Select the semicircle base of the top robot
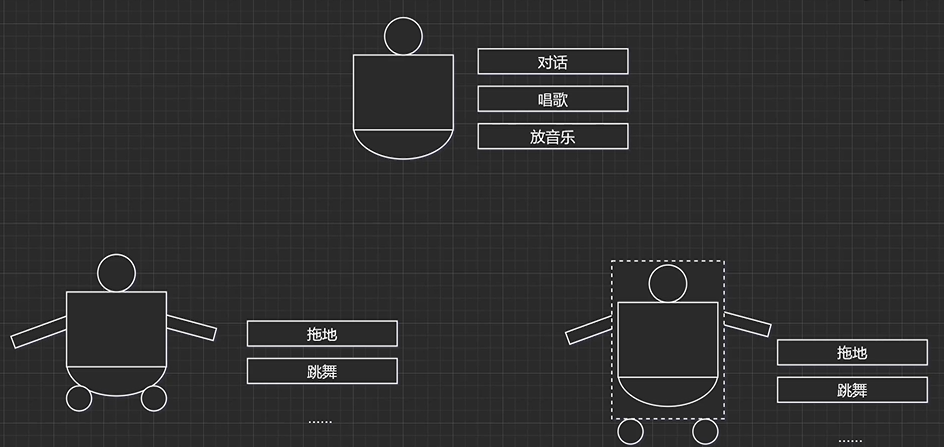The width and height of the screenshot is (944, 447). [403, 145]
